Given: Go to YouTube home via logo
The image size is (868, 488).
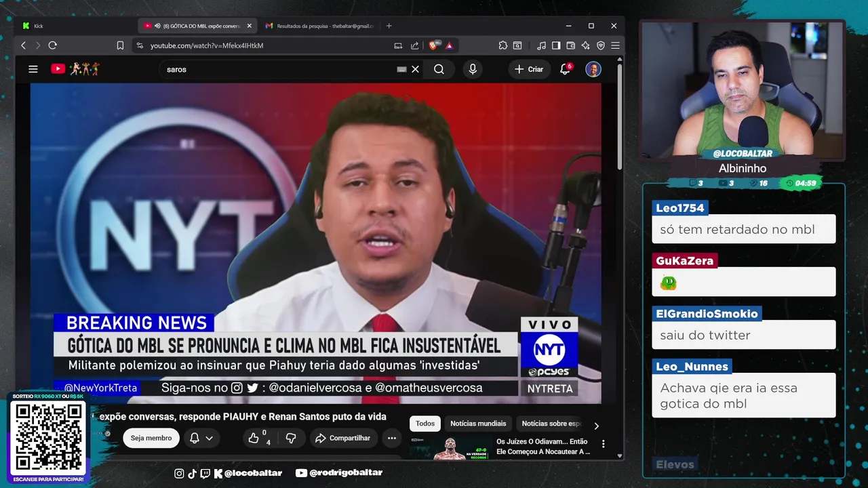Looking at the screenshot, I should coord(75,69).
